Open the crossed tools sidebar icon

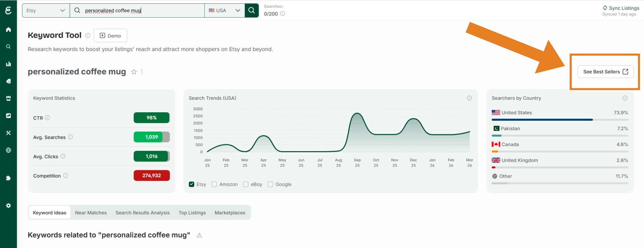coord(8,133)
